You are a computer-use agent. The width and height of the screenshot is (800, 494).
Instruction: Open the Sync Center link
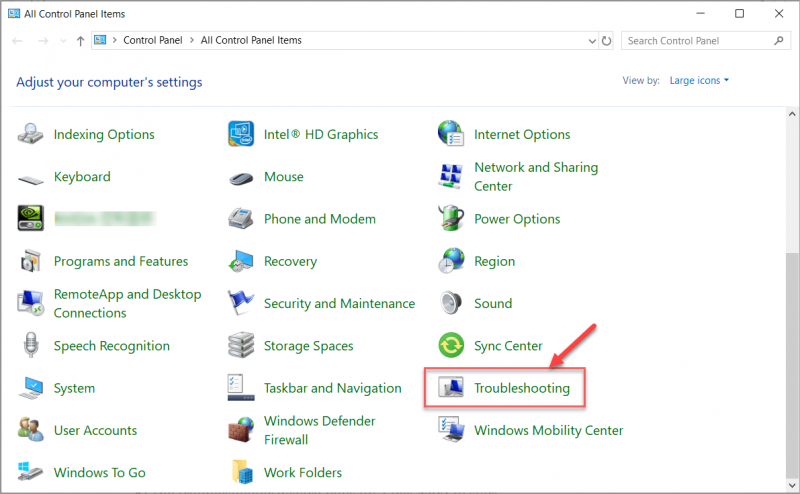[x=508, y=346]
